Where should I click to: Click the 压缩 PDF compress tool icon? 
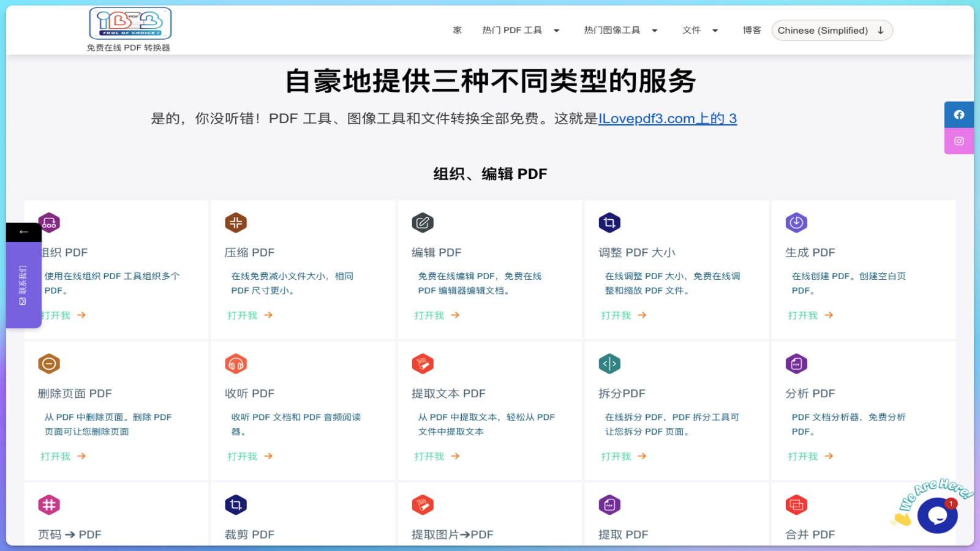[236, 222]
